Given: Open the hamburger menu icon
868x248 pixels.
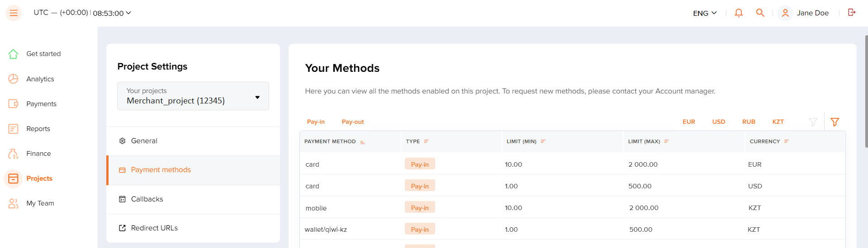Looking at the screenshot, I should pyautogui.click(x=14, y=13).
